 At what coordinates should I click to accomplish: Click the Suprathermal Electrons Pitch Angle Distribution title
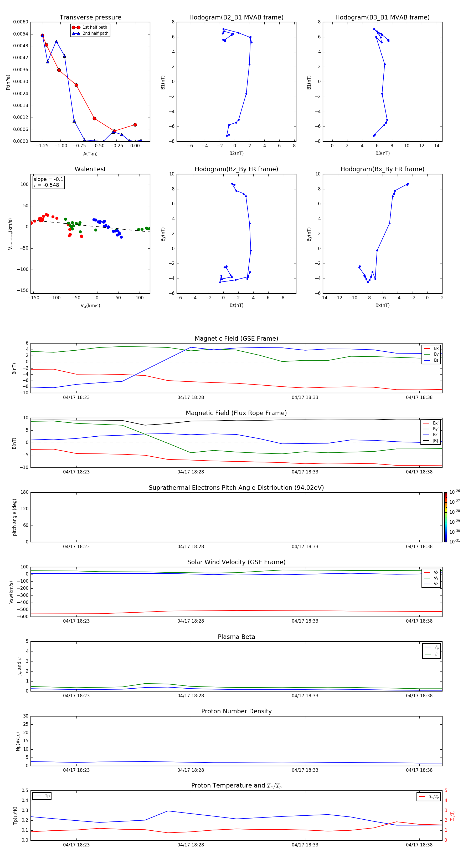pos(236,488)
